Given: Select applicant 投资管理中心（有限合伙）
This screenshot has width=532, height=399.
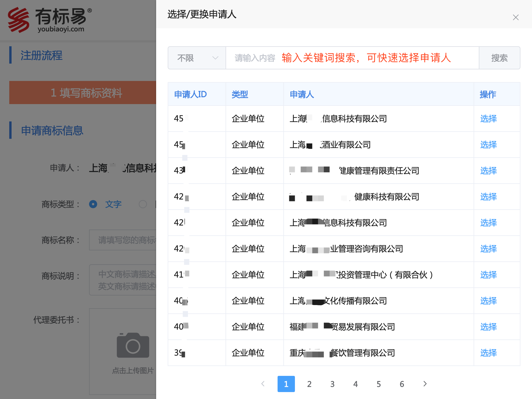Looking at the screenshot, I should coord(488,275).
